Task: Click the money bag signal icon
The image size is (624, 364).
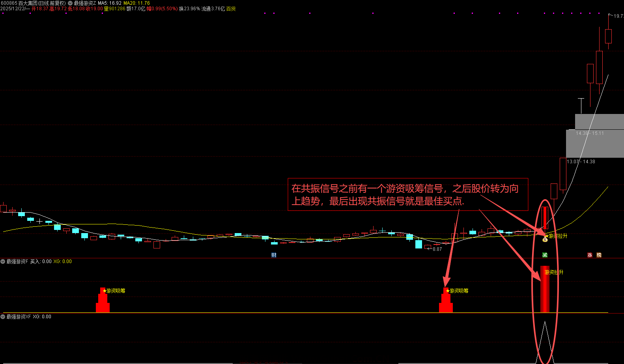Action: click(545, 239)
